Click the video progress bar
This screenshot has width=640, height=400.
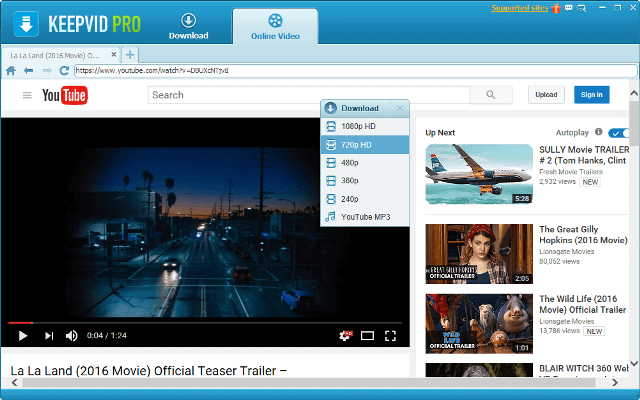[205, 323]
